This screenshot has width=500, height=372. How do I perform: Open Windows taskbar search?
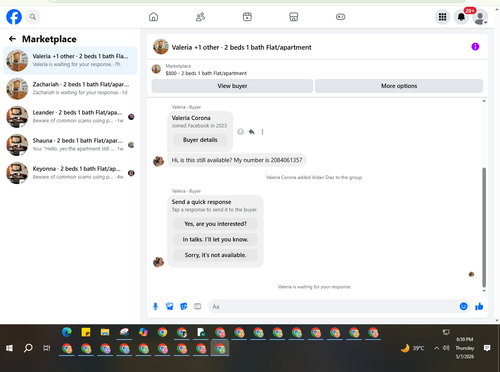[28, 348]
